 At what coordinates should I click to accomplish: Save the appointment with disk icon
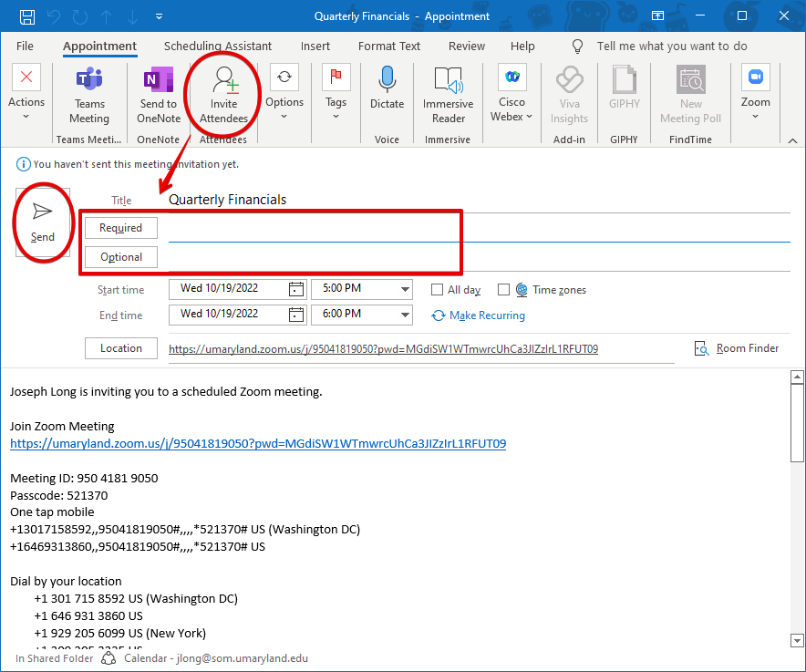pos(27,16)
